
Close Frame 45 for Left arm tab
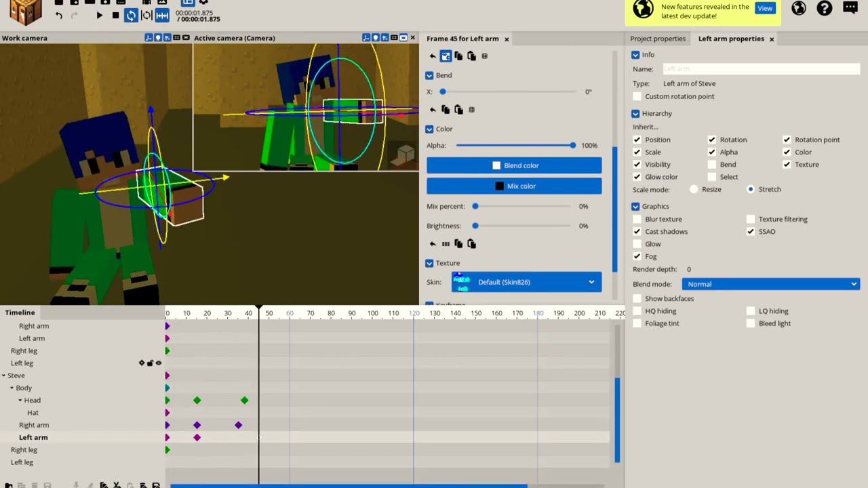click(507, 39)
